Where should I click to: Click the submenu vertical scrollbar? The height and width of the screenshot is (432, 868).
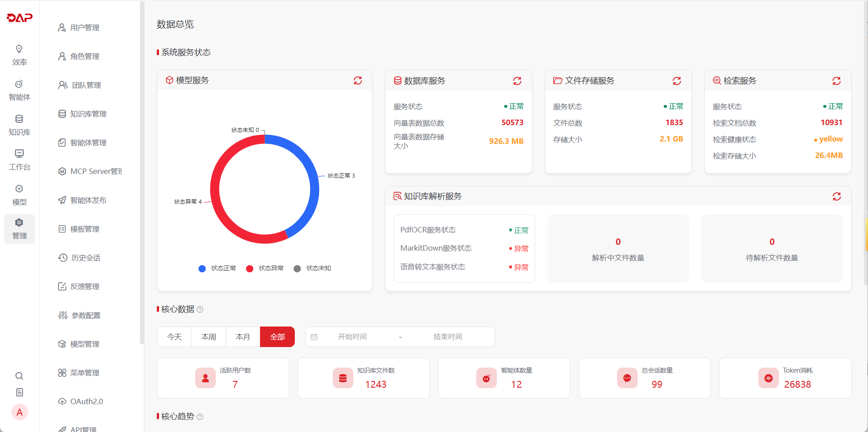click(x=142, y=173)
